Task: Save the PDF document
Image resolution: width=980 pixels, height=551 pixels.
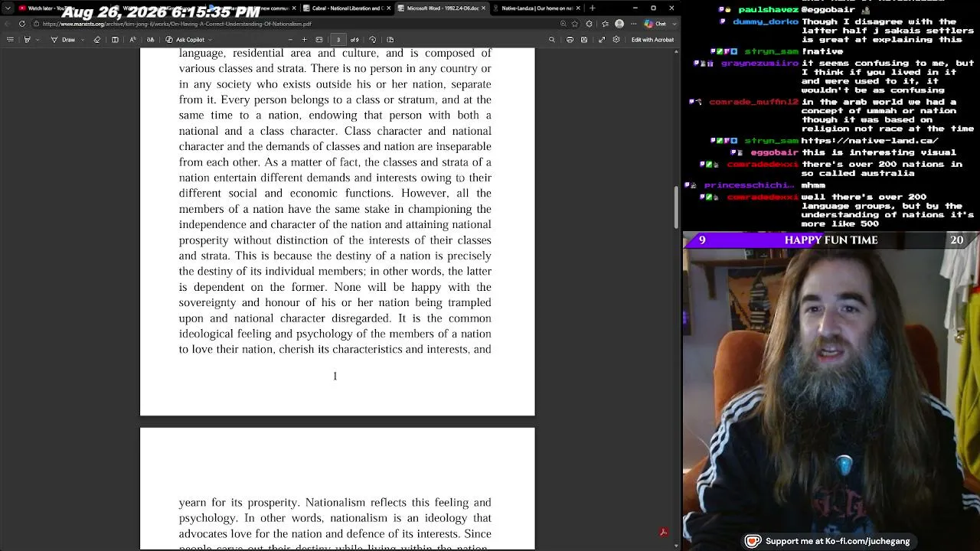Action: [585, 40]
